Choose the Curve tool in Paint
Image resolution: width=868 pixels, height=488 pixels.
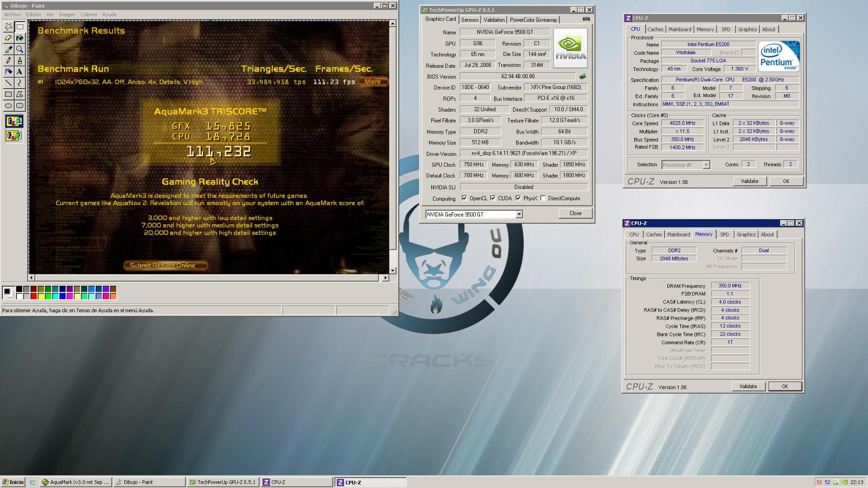(20, 83)
